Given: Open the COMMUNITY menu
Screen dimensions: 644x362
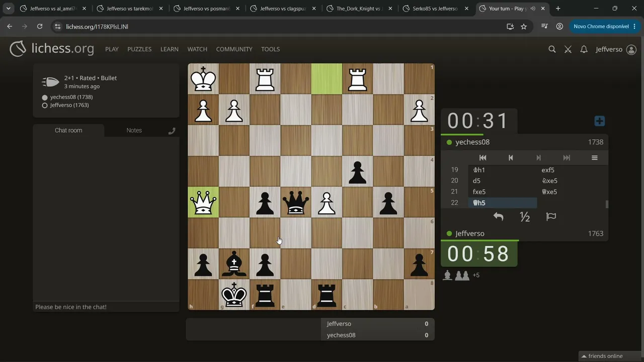Looking at the screenshot, I should coord(234,49).
